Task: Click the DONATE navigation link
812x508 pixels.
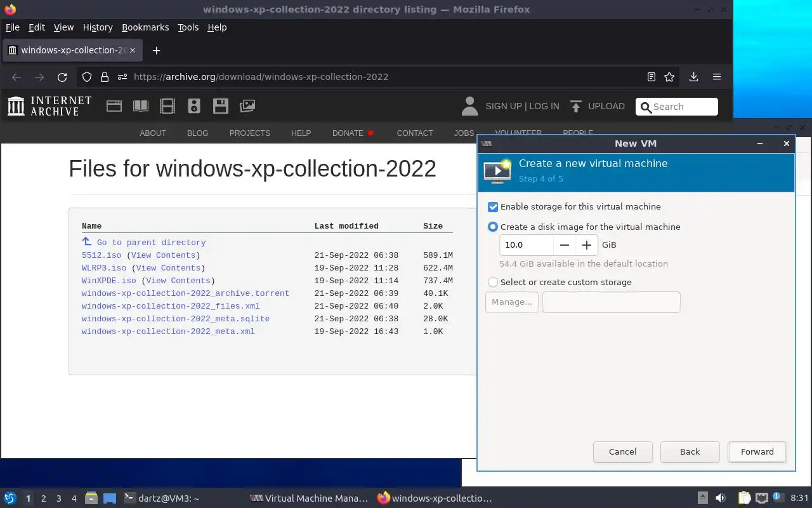Action: coord(353,133)
